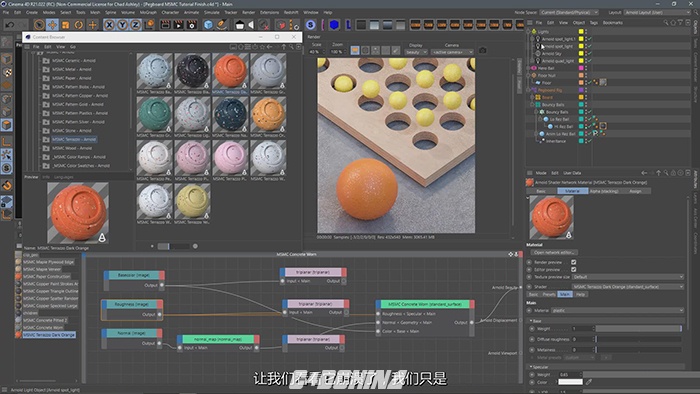Click the Help shader sub-tab

(x=580, y=294)
